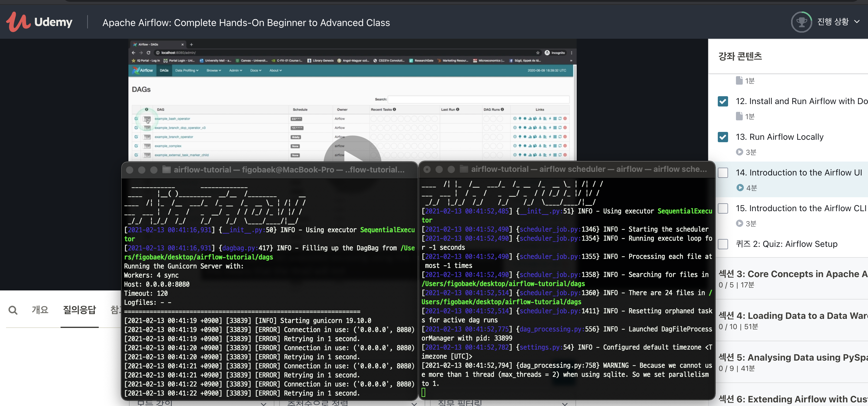Click the '0 / 10 | 51분' section progress text
The height and width of the screenshot is (406, 868).
738,326
